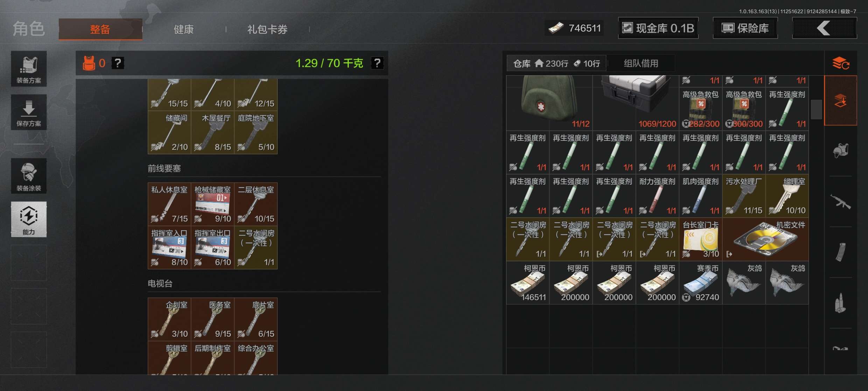Select the 机密文件 disc item
Viewport: 868px width, 391px height.
pos(765,239)
